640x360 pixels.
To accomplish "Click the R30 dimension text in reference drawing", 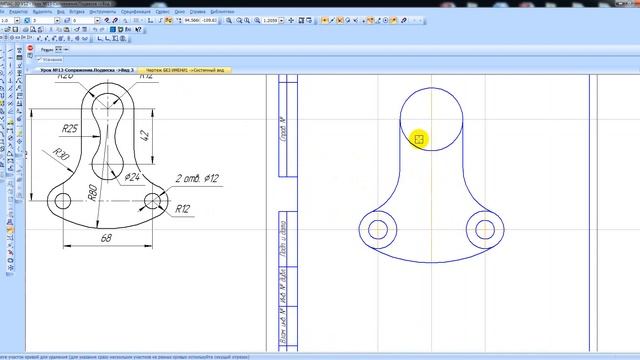I will (x=61, y=154).
